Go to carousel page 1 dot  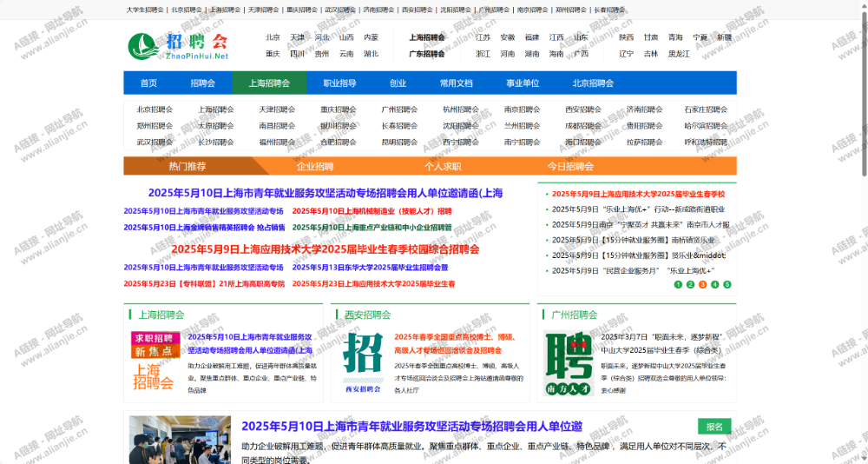click(x=677, y=284)
